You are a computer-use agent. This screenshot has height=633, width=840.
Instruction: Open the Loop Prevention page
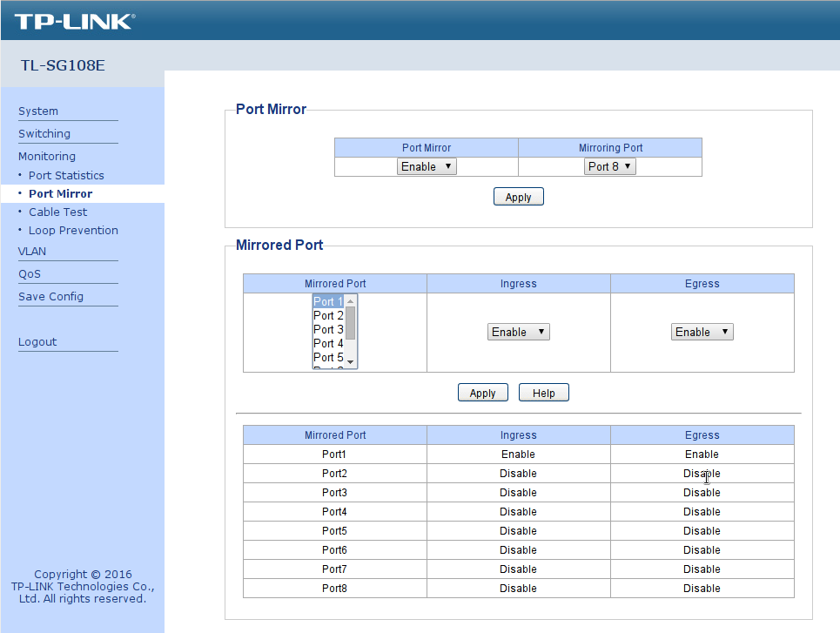(73, 231)
